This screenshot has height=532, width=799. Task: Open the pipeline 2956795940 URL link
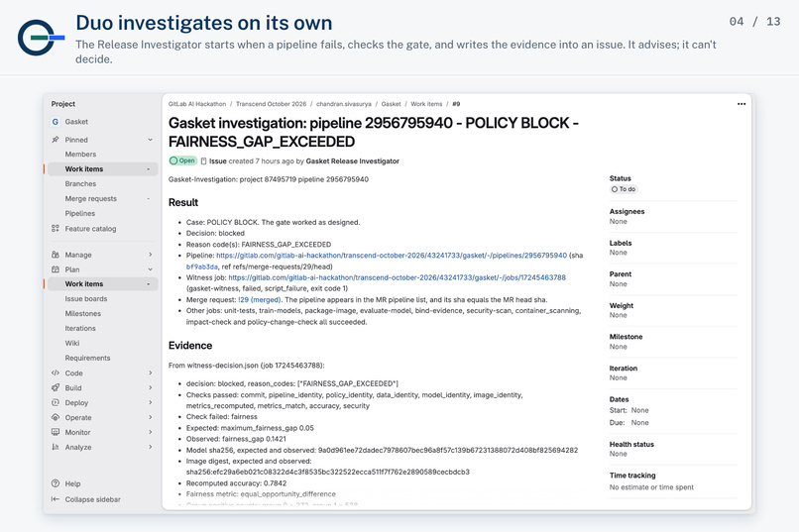[392, 256]
